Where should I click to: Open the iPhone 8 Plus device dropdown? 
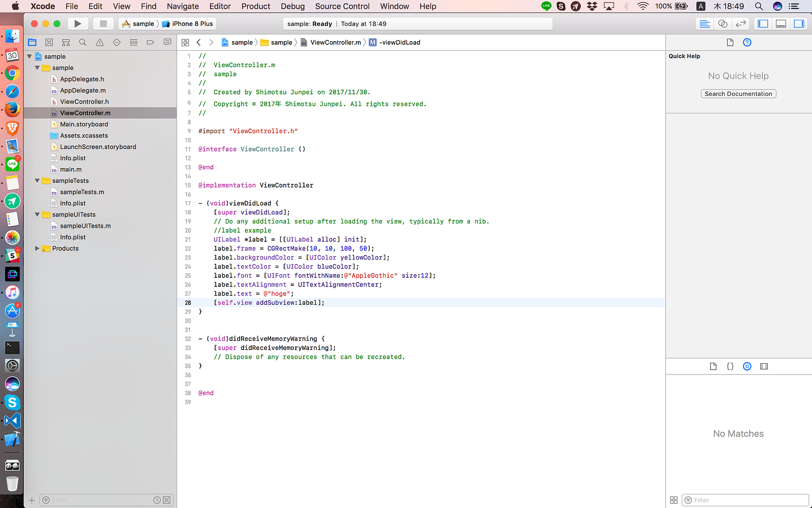(188, 24)
